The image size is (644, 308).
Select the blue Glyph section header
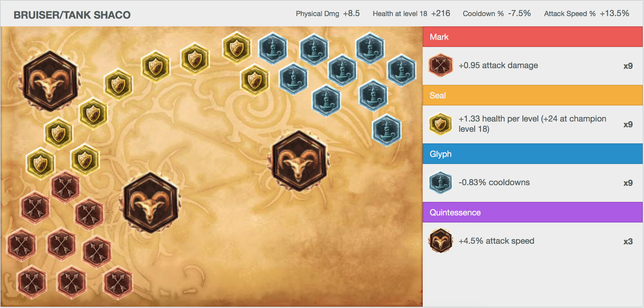(533, 154)
